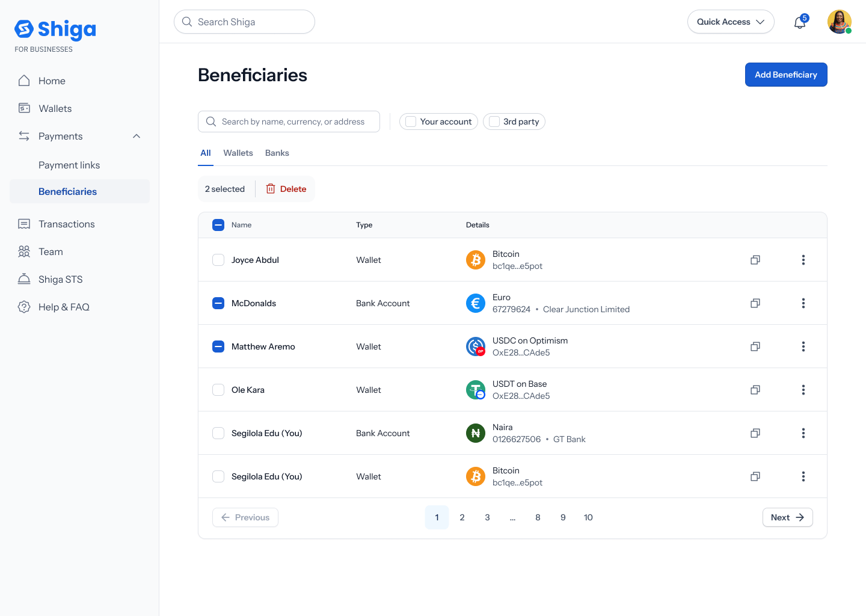866x616 pixels.
Task: Go to page 10
Action: pos(588,517)
